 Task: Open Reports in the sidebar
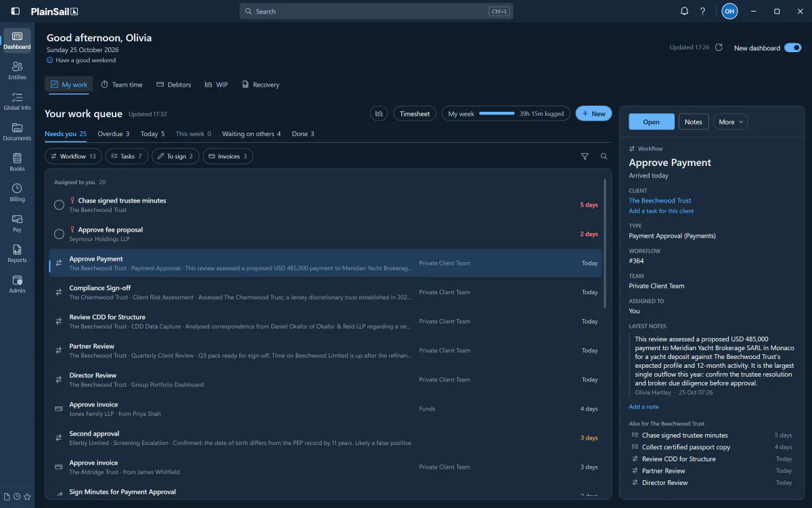coord(18,254)
